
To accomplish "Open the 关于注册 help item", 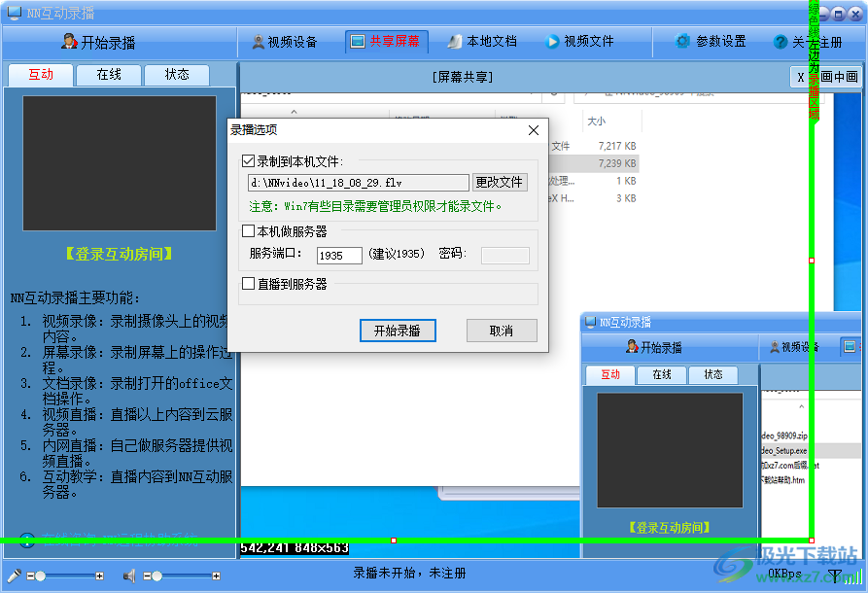I will click(808, 42).
